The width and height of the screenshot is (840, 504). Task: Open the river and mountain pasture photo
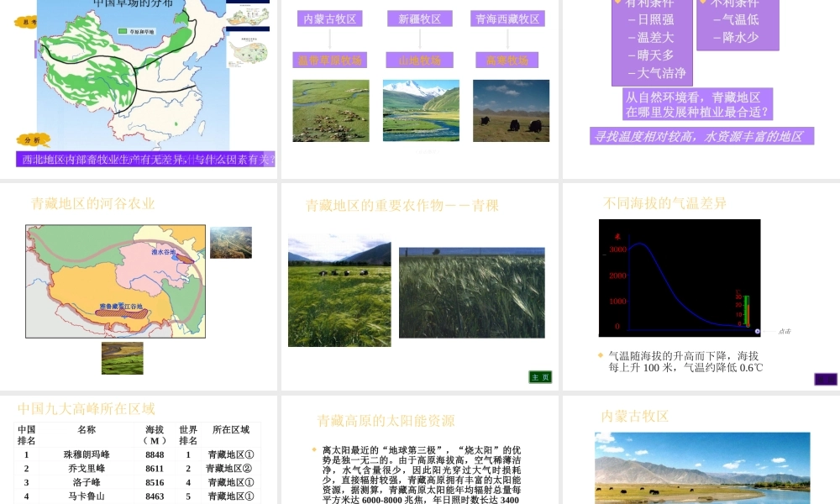pos(702,468)
